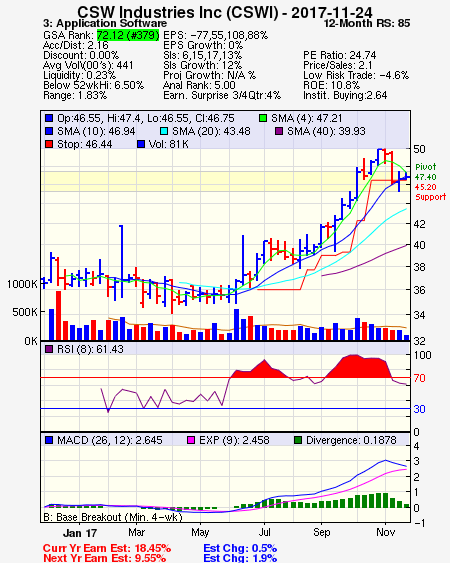Click the 'PE Ratio: 24.74' value
The width and height of the screenshot is (450, 563).
click(x=340, y=55)
